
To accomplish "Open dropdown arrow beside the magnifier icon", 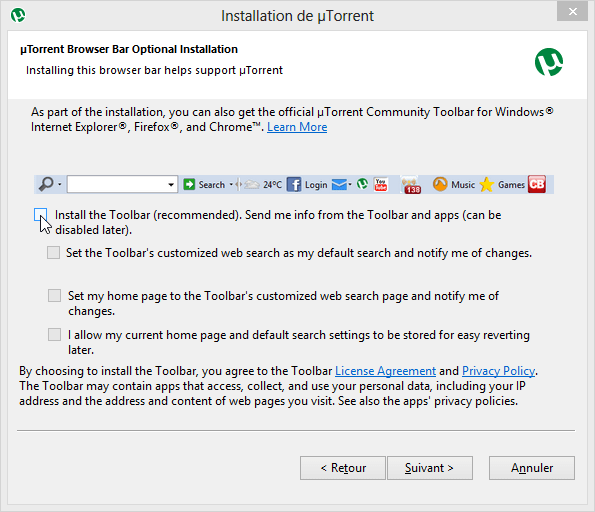I will pos(60,184).
